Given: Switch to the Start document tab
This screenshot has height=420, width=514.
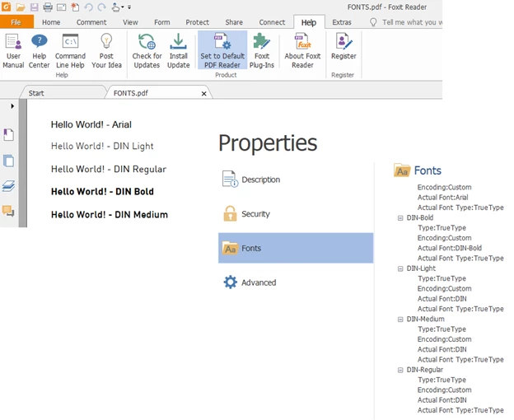Looking at the screenshot, I should point(63,93).
